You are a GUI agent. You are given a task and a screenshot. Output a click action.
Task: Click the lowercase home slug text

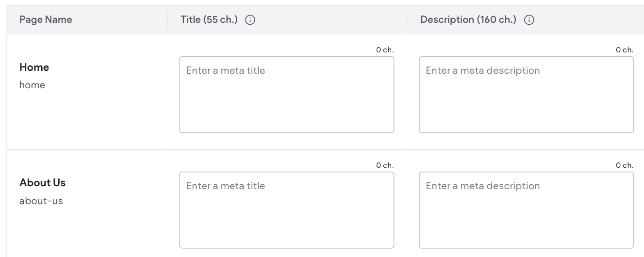pyautogui.click(x=32, y=85)
